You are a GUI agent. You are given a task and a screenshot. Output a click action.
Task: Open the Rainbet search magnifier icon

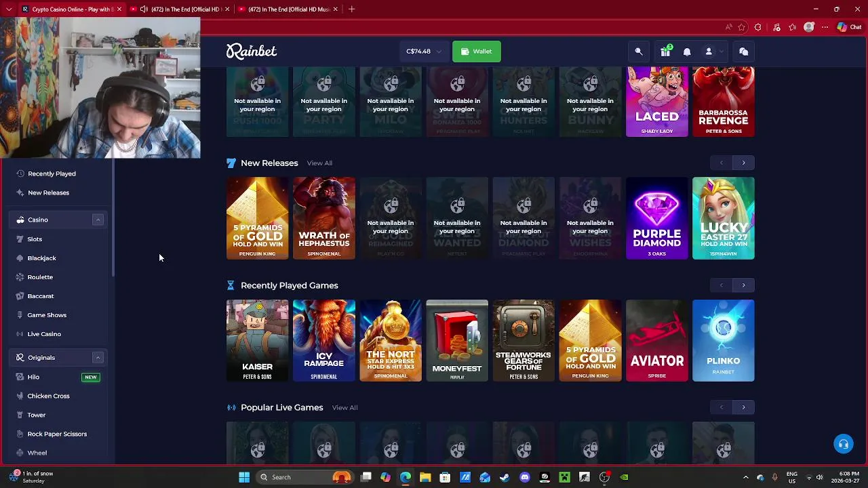pyautogui.click(x=638, y=52)
